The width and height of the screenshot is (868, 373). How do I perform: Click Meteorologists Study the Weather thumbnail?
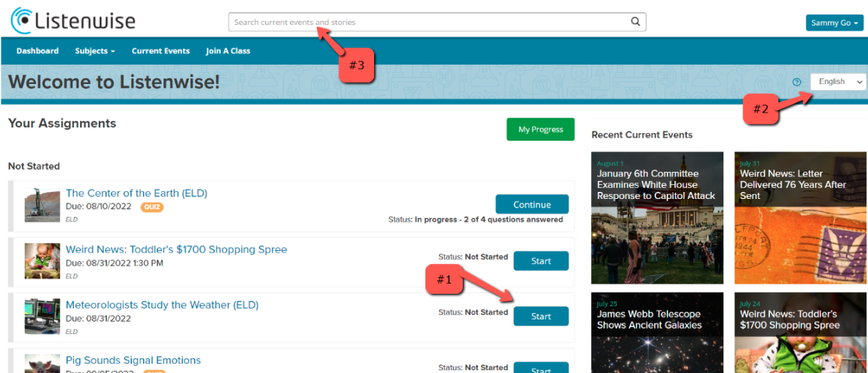[42, 316]
